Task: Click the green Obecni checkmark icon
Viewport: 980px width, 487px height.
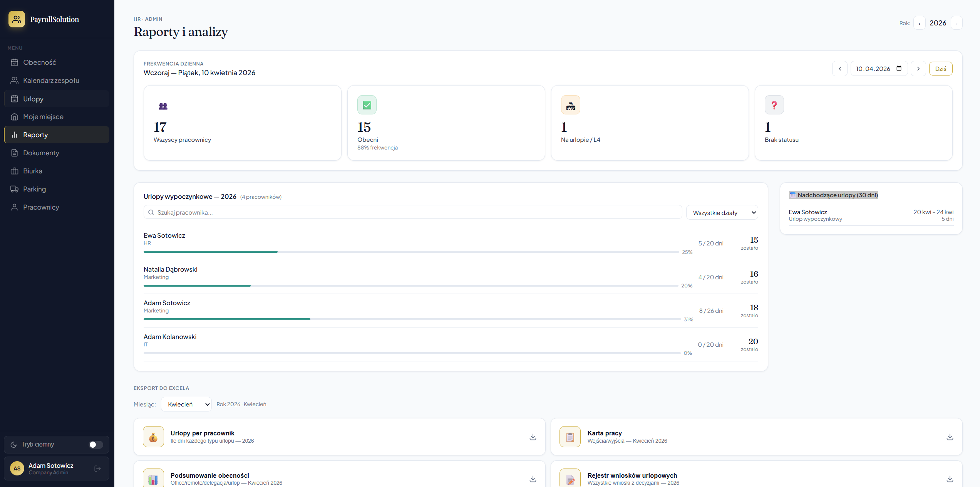Action: [x=367, y=105]
